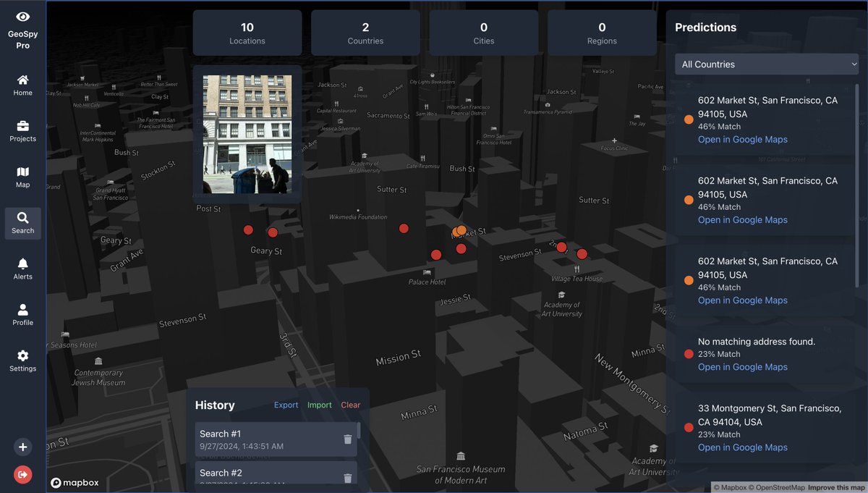
Task: Delete Search #1 with trash icon
Action: [x=348, y=439]
